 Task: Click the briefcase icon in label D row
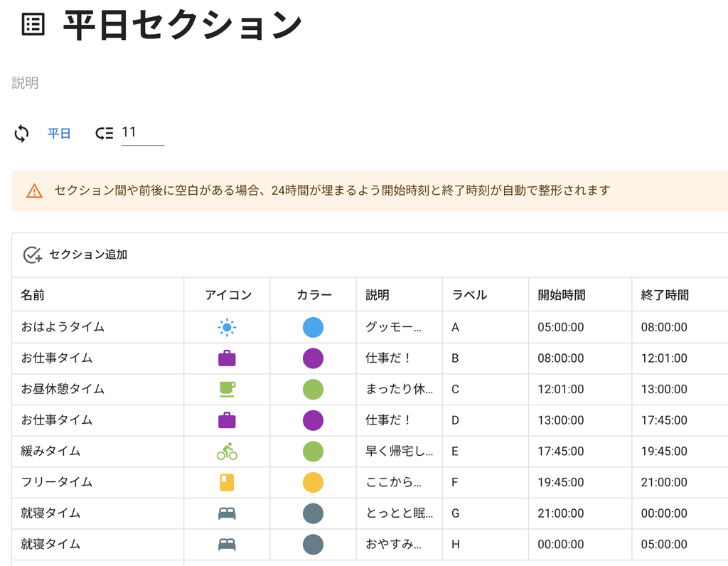click(227, 420)
